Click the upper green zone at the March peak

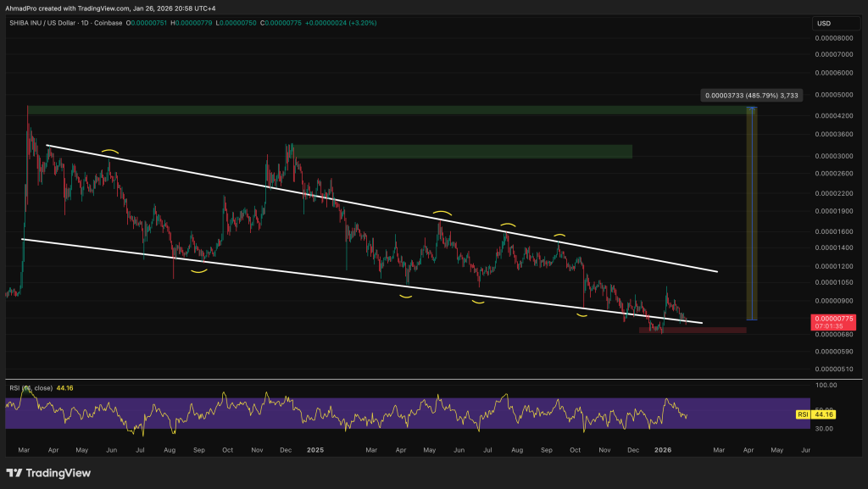(381, 110)
